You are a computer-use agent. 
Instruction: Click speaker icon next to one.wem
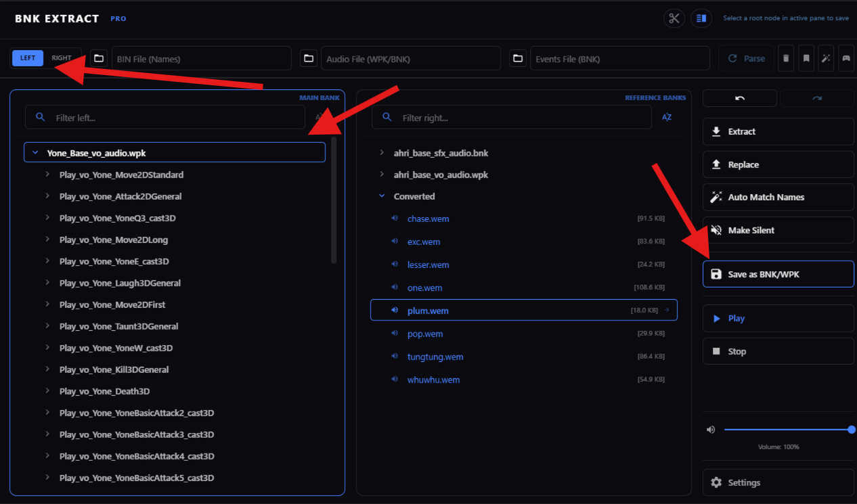[x=395, y=287]
